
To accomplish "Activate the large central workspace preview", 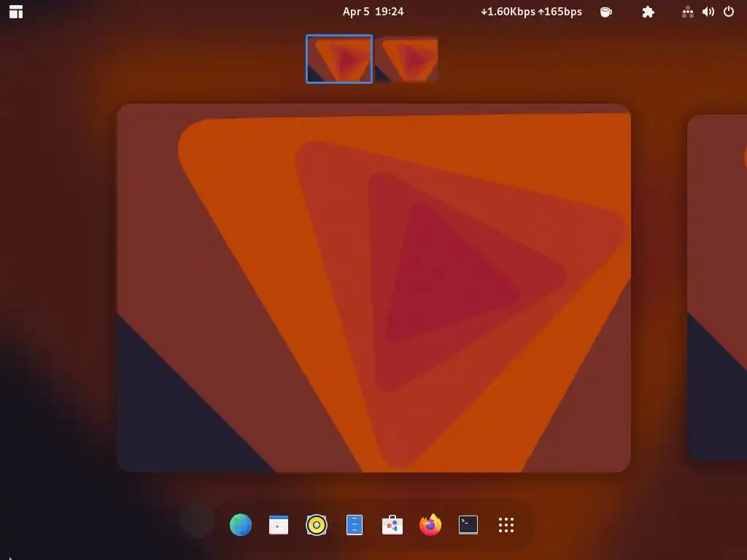I will point(374,287).
